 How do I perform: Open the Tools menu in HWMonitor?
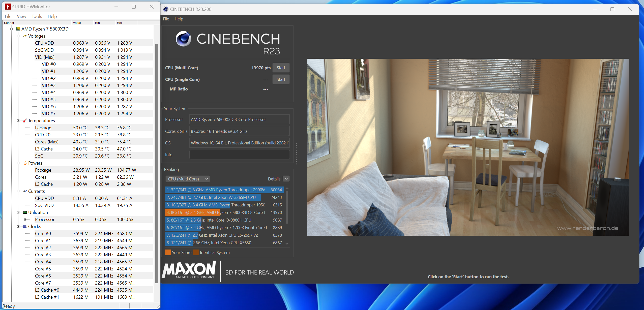[37, 16]
